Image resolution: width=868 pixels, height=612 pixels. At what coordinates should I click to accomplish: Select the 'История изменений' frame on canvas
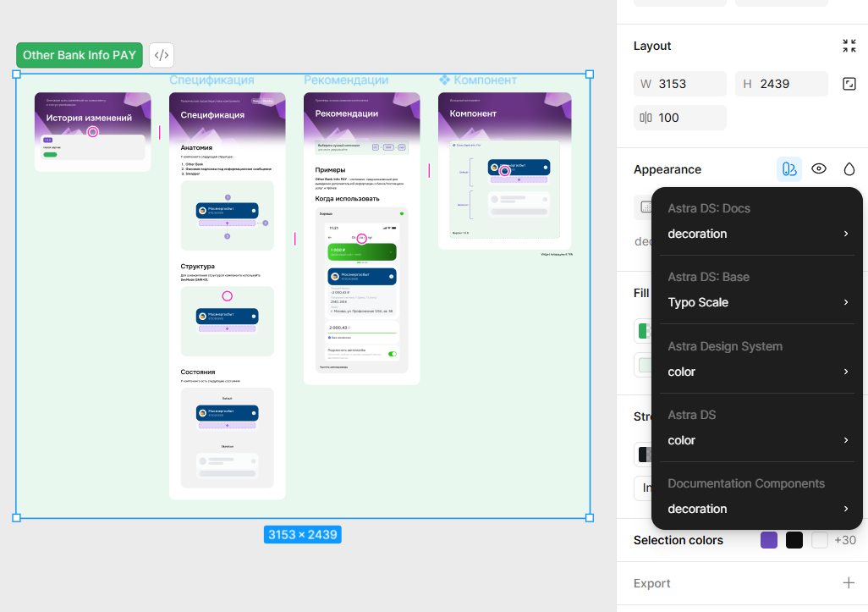(x=93, y=132)
